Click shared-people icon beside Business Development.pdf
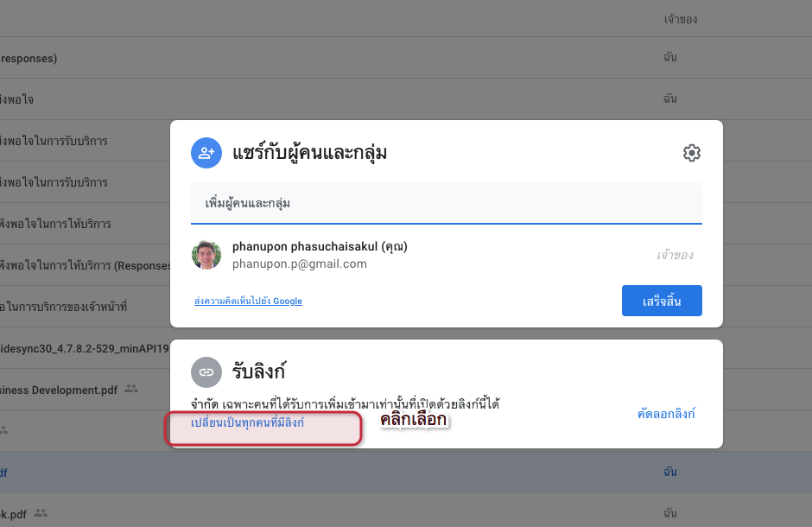The image size is (812, 527). (x=131, y=389)
